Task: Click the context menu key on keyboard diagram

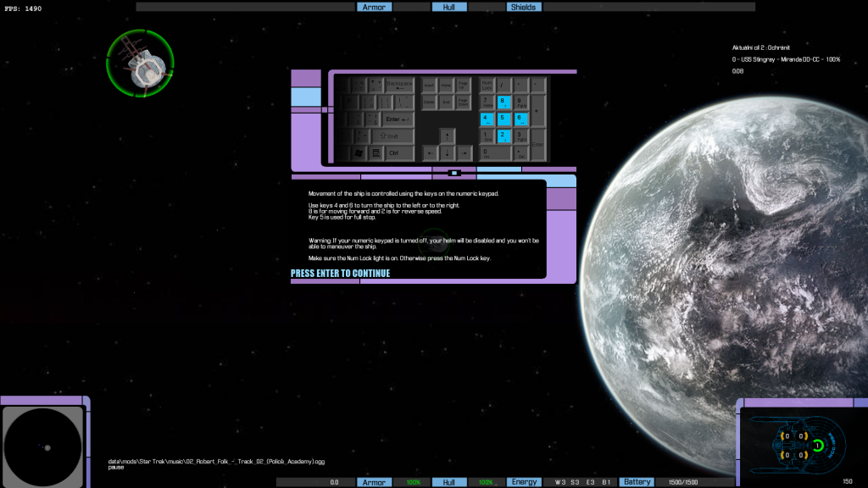Action: pos(376,152)
